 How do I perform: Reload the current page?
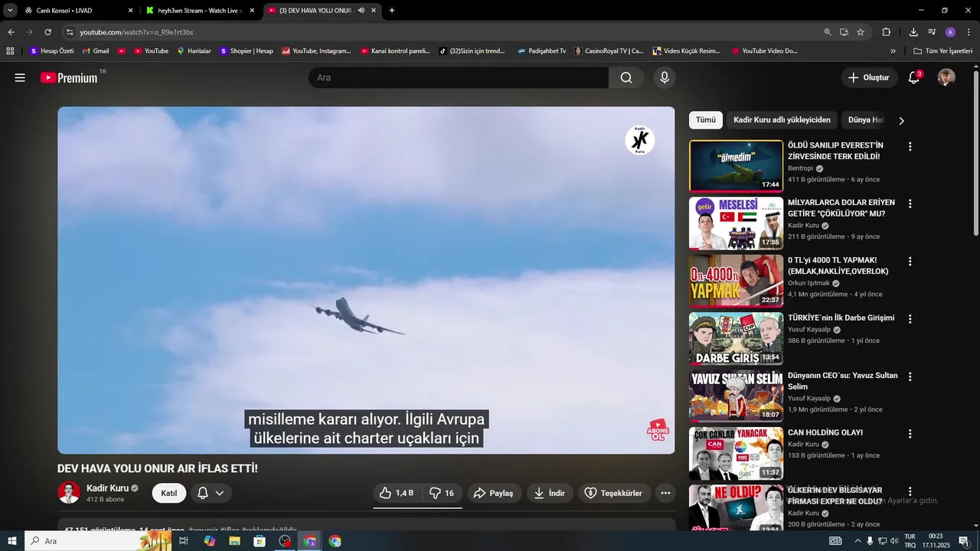47,32
